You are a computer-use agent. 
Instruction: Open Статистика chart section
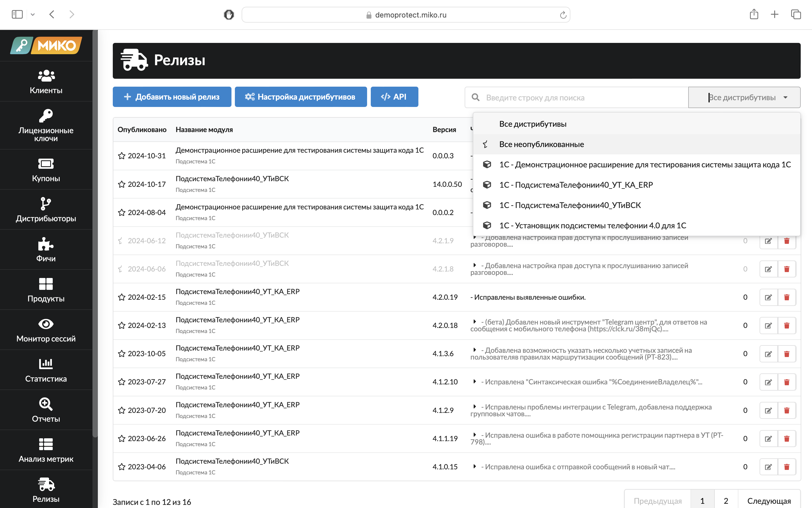pos(46,370)
